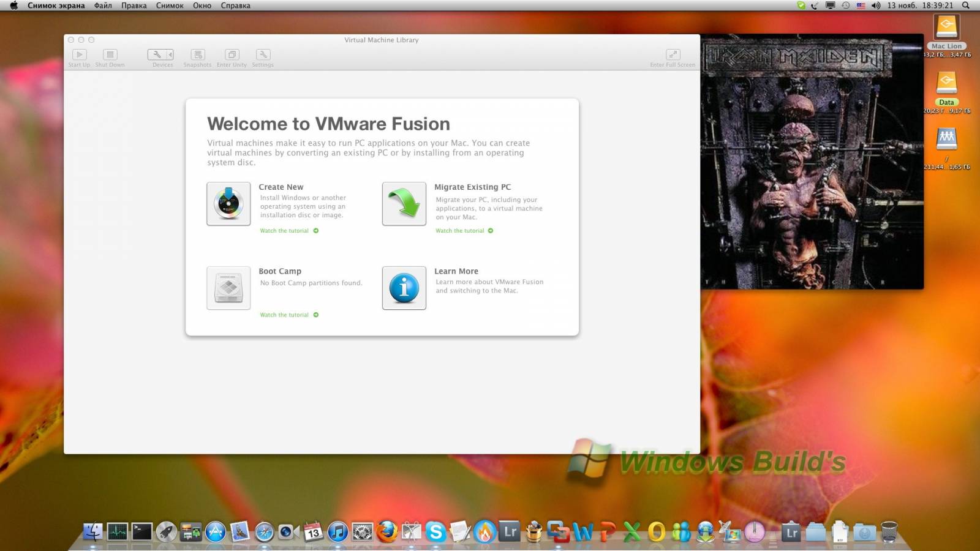The image size is (980, 551).
Task: Open the Правка menu
Action: point(134,6)
